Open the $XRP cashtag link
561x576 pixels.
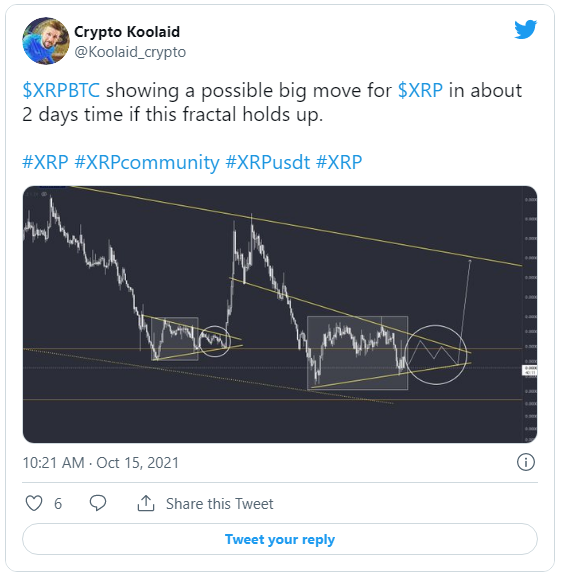pyautogui.click(x=420, y=90)
